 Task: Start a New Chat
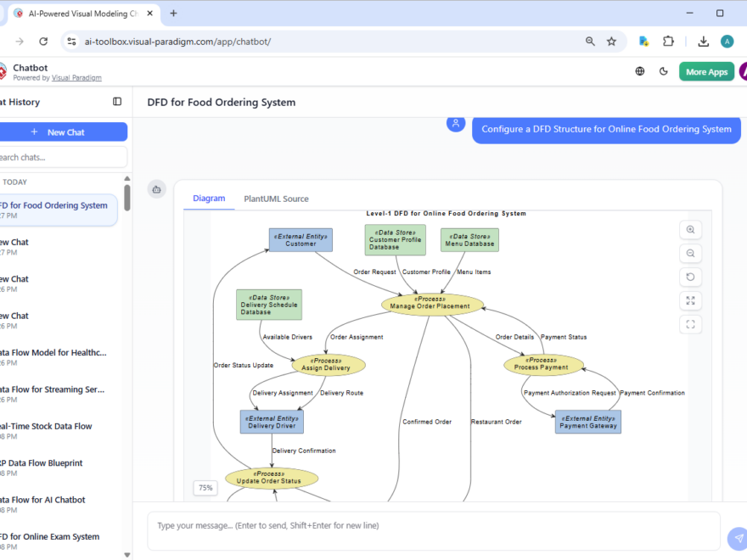pos(65,132)
